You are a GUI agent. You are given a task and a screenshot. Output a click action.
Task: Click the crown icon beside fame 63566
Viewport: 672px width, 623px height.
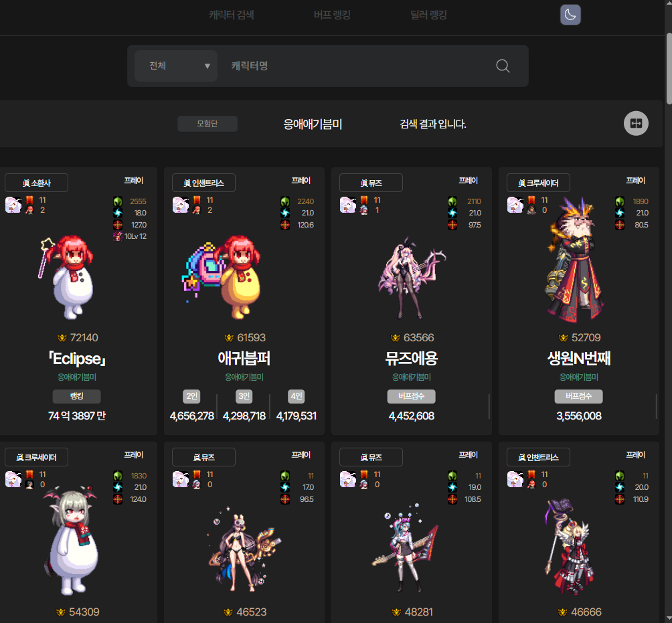point(396,338)
